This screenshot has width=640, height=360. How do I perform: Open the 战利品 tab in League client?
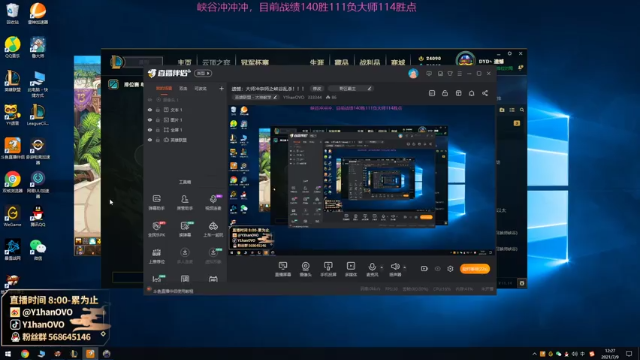click(369, 62)
